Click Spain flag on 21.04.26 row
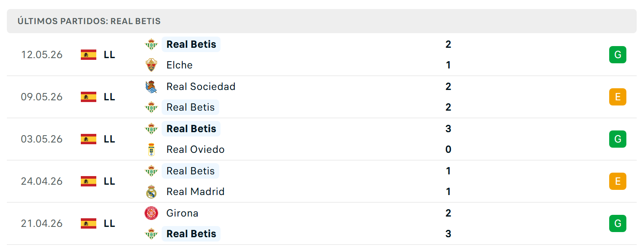The height and width of the screenshot is (251, 644). click(x=89, y=223)
